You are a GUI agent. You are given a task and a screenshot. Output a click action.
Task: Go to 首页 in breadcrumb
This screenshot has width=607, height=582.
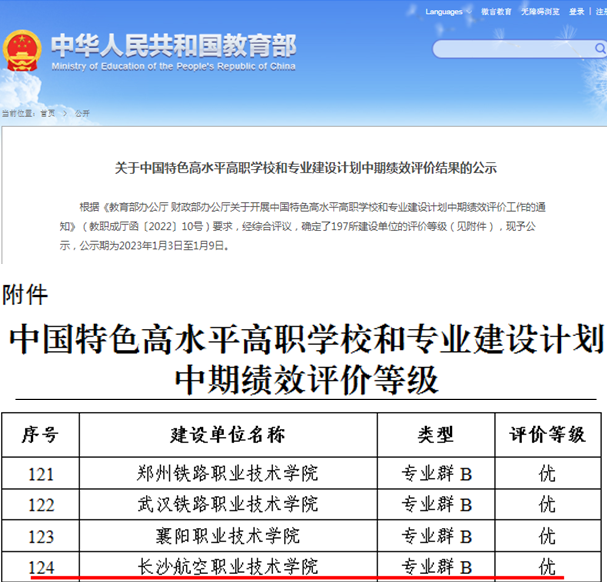pyautogui.click(x=48, y=114)
